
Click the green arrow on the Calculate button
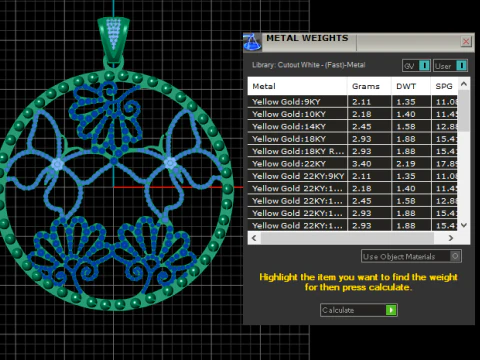pos(391,310)
